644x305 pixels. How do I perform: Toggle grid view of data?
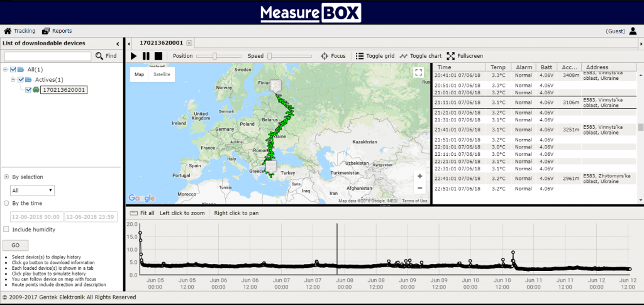(360, 56)
